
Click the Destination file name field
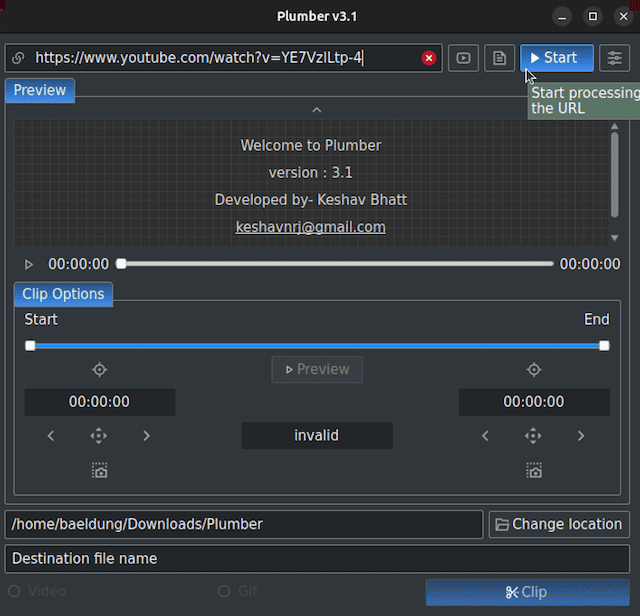[x=317, y=558]
